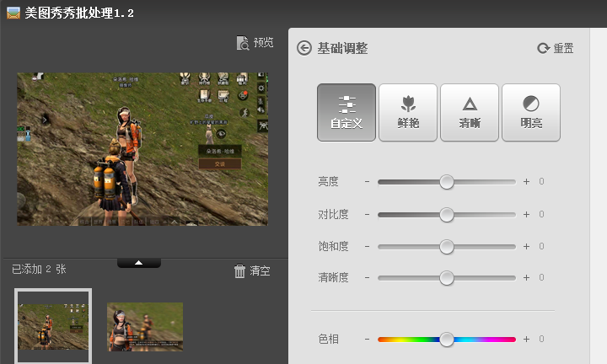
Task: Collapse the thumbnail panel with up arrow
Action: click(139, 263)
